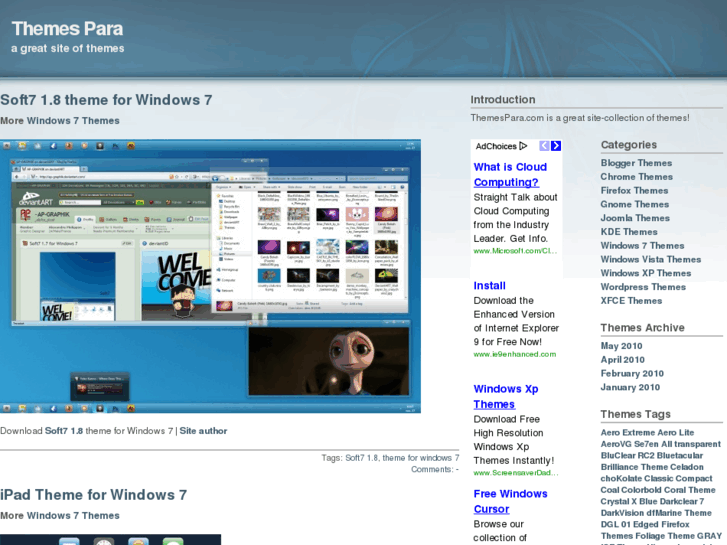Open January 2010 archive
Viewport: 727px width, 545px height.
click(x=630, y=387)
